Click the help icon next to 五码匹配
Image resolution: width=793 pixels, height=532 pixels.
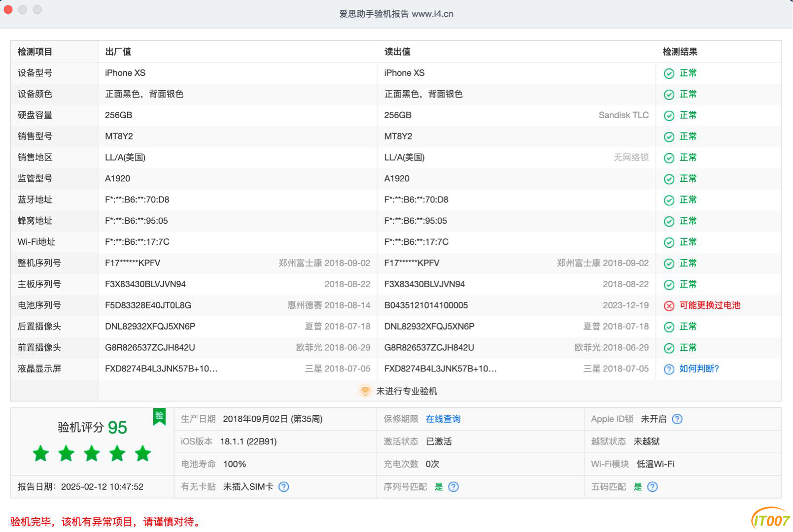[x=652, y=487]
